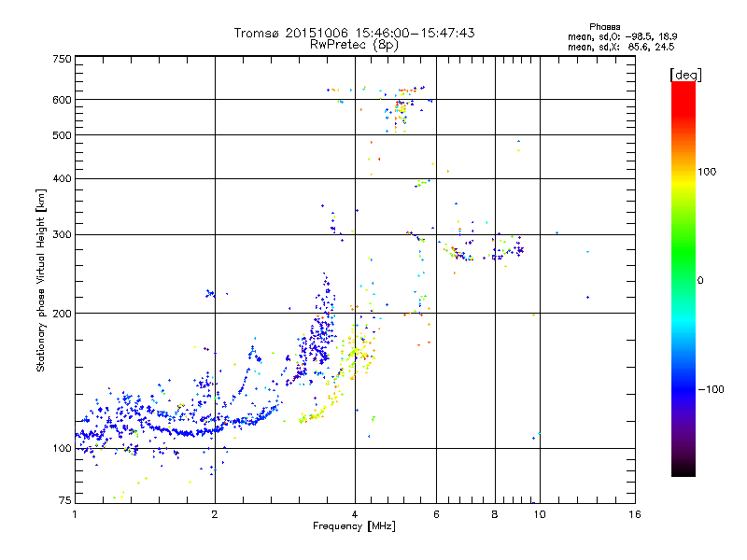Click x-axis tick label '4'
The image size is (747, 560).
(x=355, y=514)
